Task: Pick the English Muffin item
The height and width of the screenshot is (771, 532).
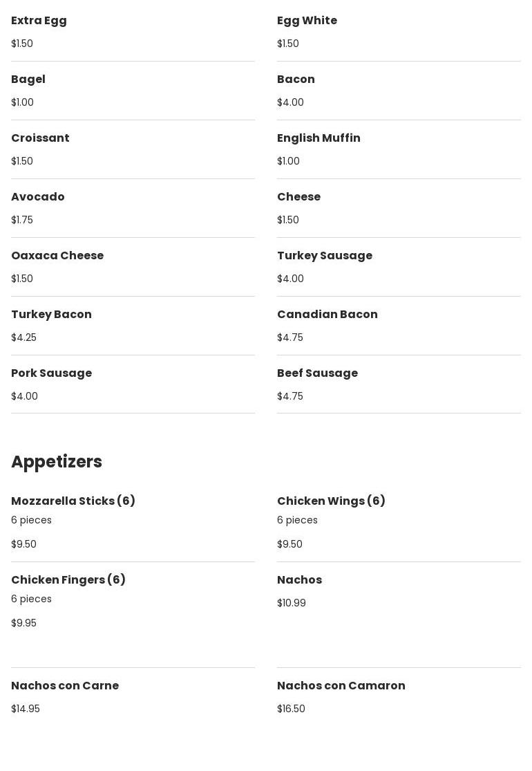Action: coord(319,138)
